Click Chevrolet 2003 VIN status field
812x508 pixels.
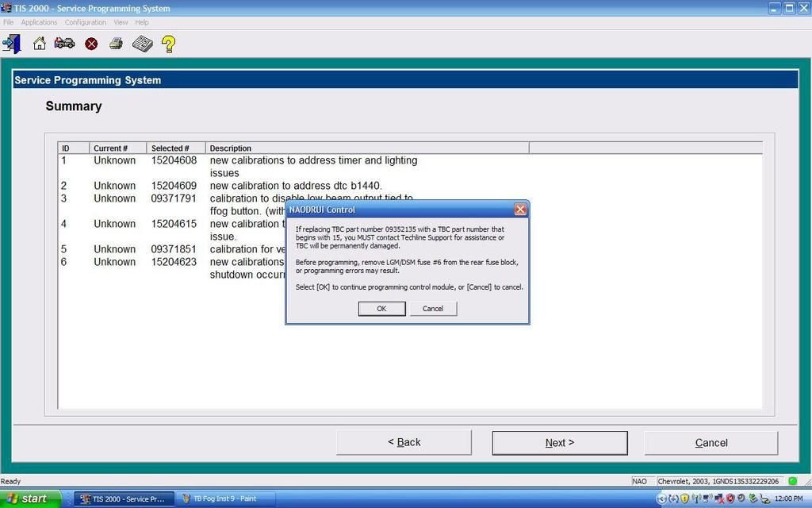pos(718,481)
